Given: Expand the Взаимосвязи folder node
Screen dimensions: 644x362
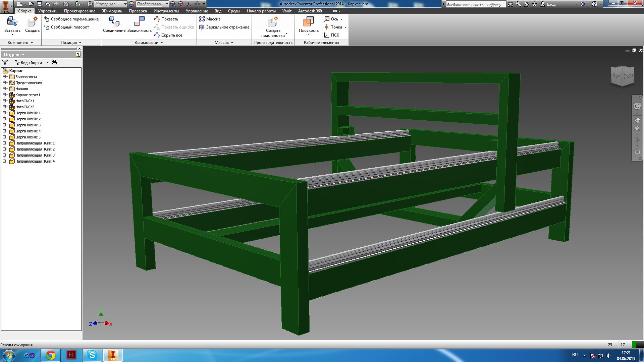Looking at the screenshot, I should 5,77.
